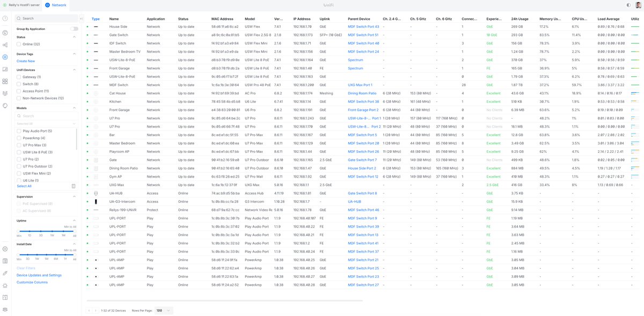The image size is (644, 316).
Task: Click the top Search input field
Action: click(x=47, y=18)
